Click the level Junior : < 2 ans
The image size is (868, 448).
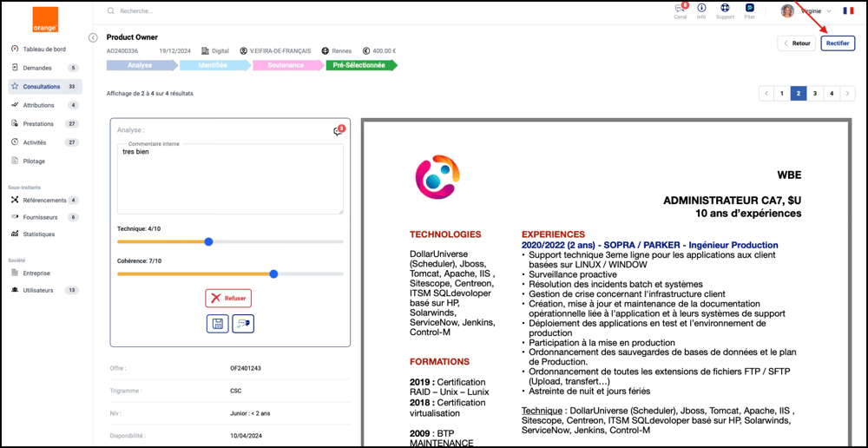click(x=250, y=413)
